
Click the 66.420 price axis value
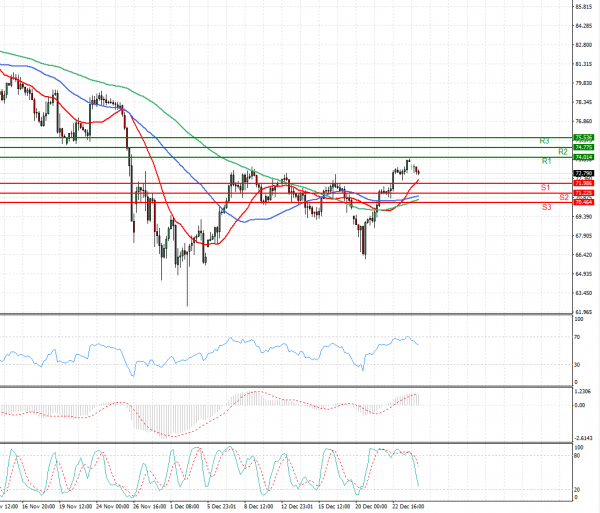[x=584, y=255]
